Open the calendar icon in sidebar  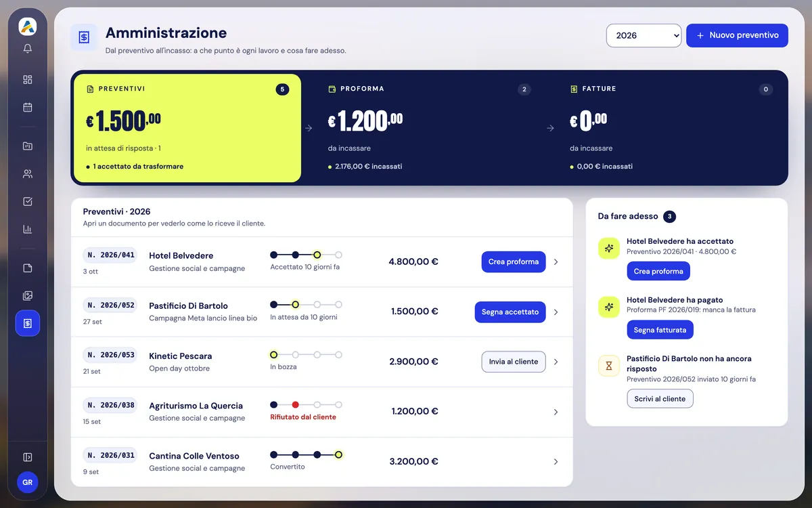[28, 107]
